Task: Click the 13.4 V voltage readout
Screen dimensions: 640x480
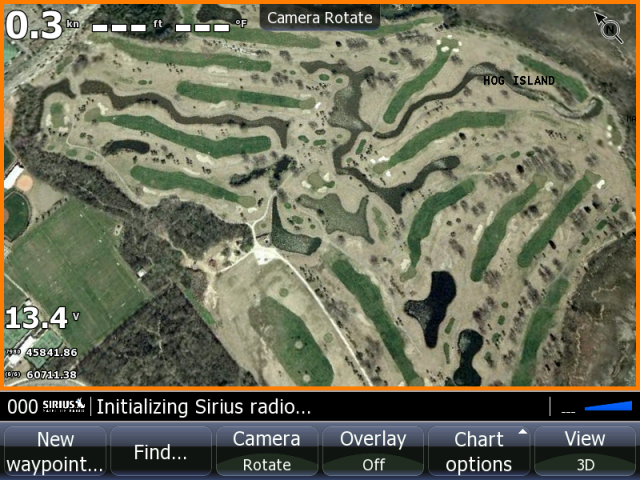Action: coord(42,318)
